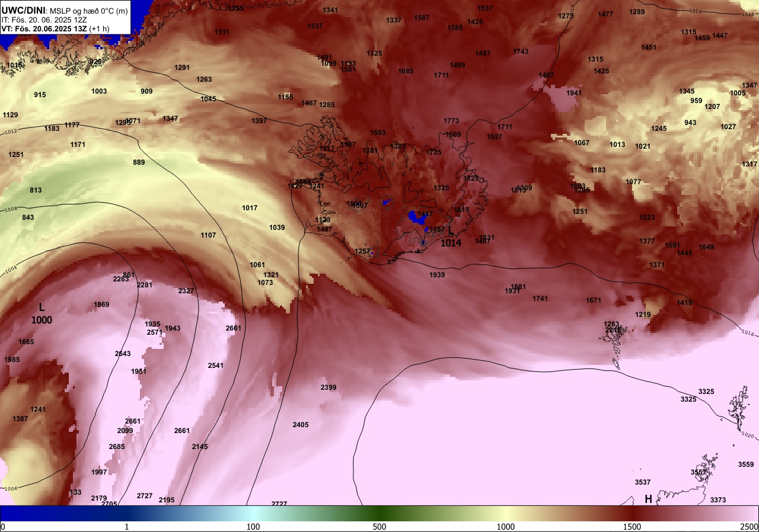Click the 1773 height value
The image size is (759, 532).
(x=451, y=121)
